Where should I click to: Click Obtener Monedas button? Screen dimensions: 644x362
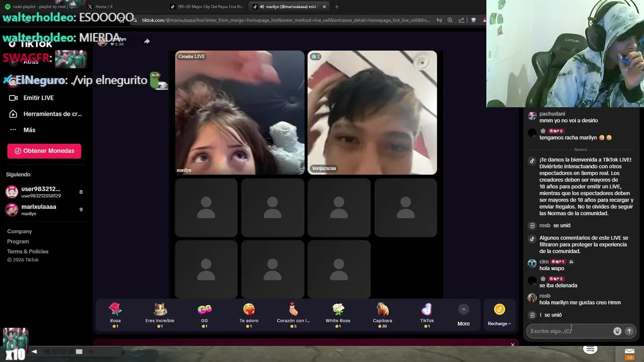(x=44, y=151)
